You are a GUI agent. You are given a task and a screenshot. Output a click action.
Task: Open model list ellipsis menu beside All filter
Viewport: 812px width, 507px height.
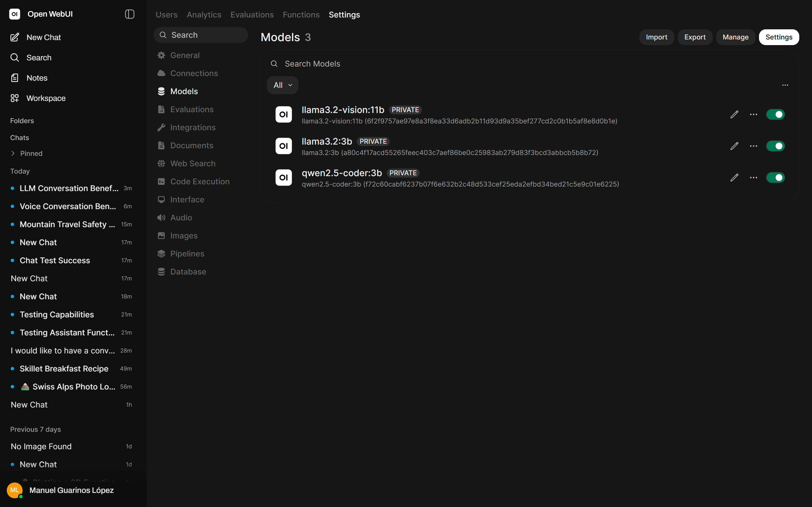[785, 85]
